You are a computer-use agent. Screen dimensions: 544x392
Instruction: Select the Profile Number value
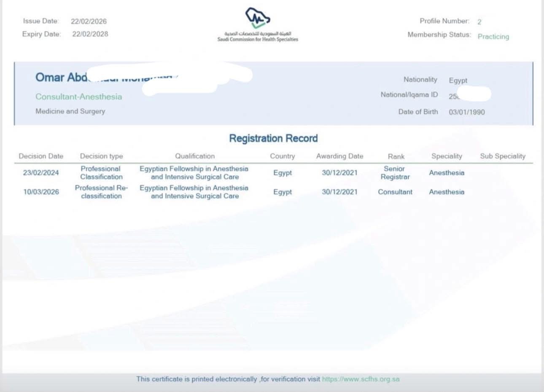(x=479, y=21)
